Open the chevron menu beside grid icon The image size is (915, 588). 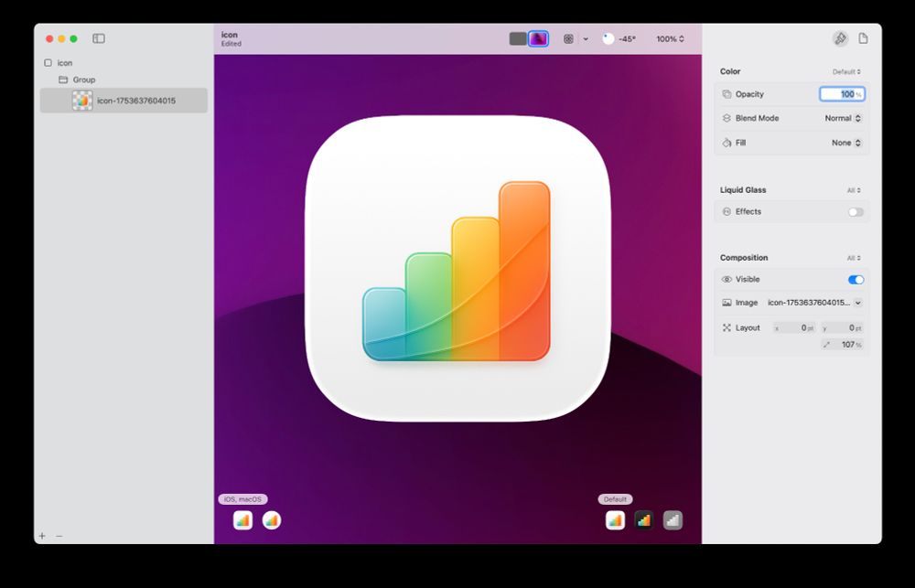[586, 39]
